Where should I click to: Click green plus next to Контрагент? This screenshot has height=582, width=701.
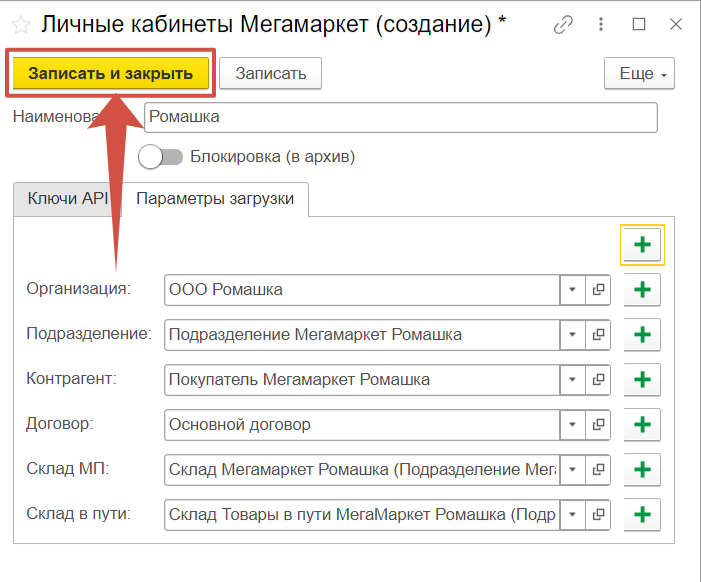[642, 380]
